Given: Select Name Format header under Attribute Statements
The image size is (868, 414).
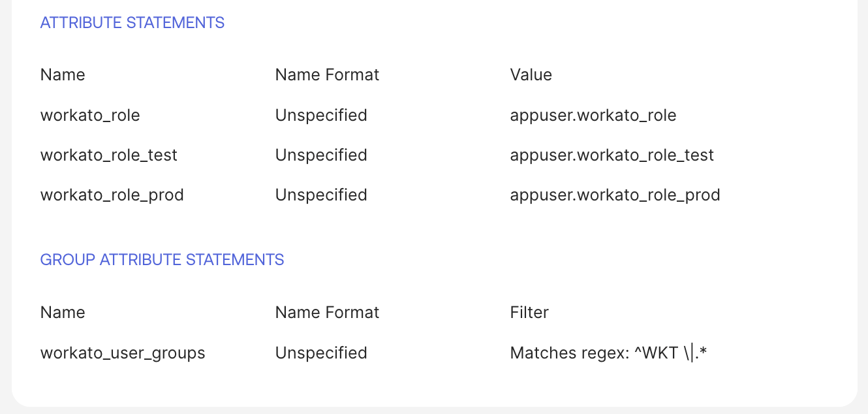Looking at the screenshot, I should (x=327, y=75).
